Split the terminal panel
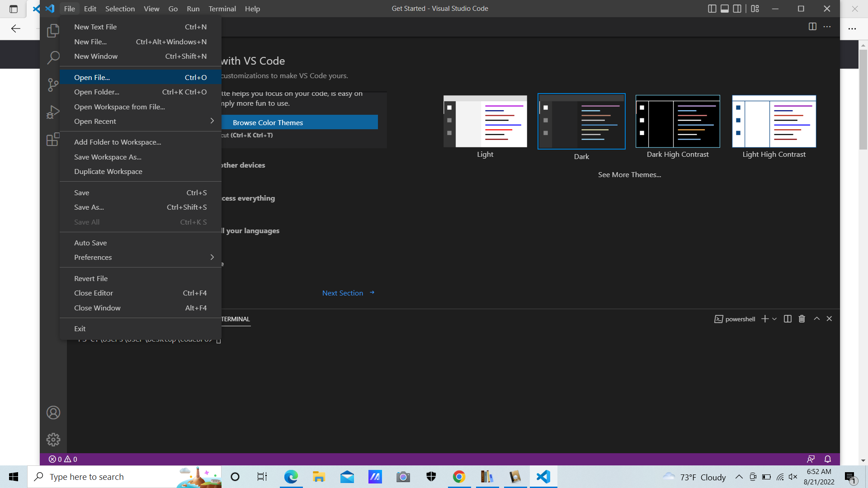This screenshot has width=868, height=488. click(788, 319)
